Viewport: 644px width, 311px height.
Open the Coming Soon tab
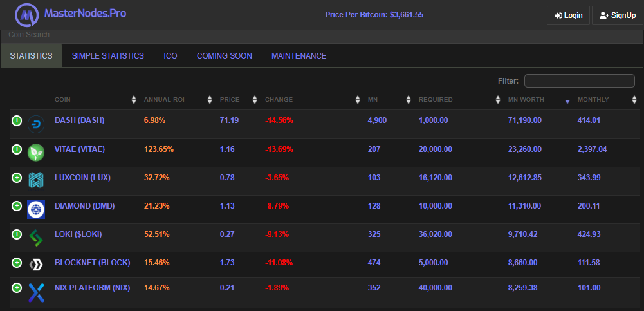(225, 56)
